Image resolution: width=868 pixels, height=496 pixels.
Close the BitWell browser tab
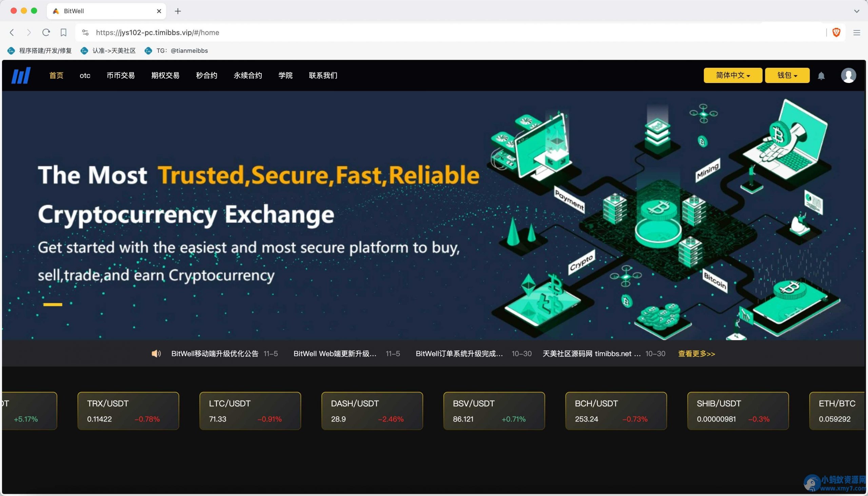click(159, 11)
